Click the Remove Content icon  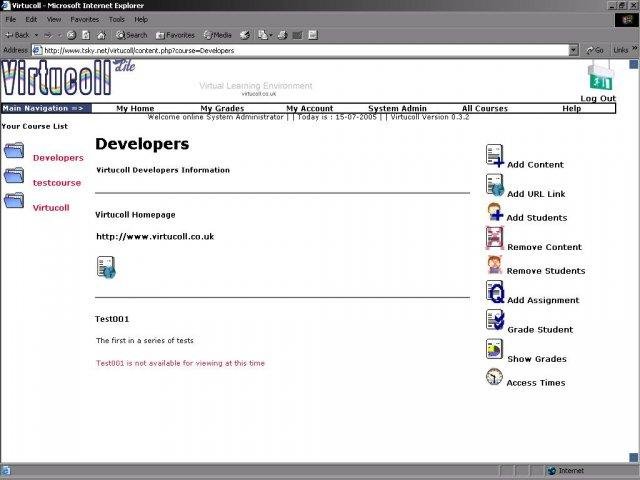coord(495,238)
